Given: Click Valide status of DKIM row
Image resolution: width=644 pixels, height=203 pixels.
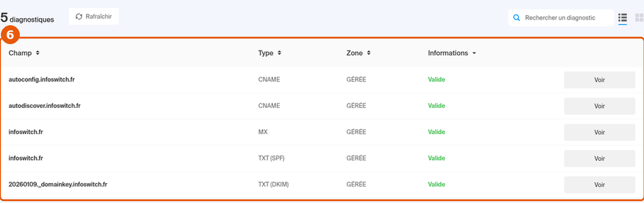Looking at the screenshot, I should 437,184.
